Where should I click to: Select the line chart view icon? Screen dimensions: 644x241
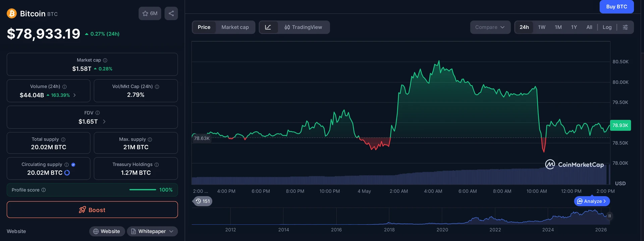(268, 27)
